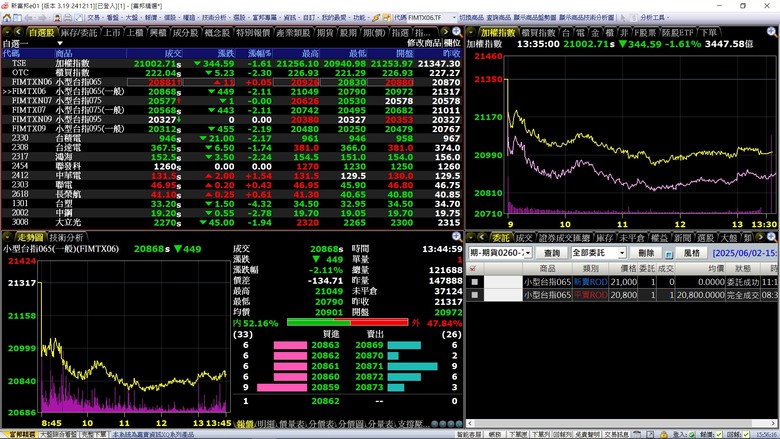Switch to the 期貨 tab in watchlist
The width and height of the screenshot is (780, 439).
[325, 33]
